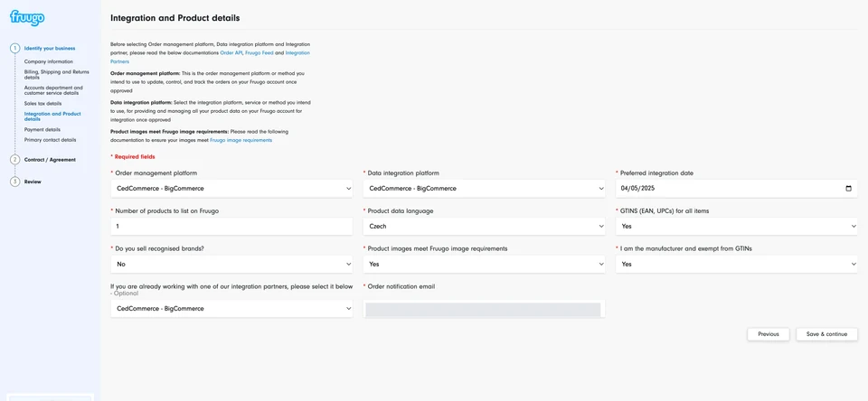Click the Do you sell recognised brands label

click(x=159, y=248)
